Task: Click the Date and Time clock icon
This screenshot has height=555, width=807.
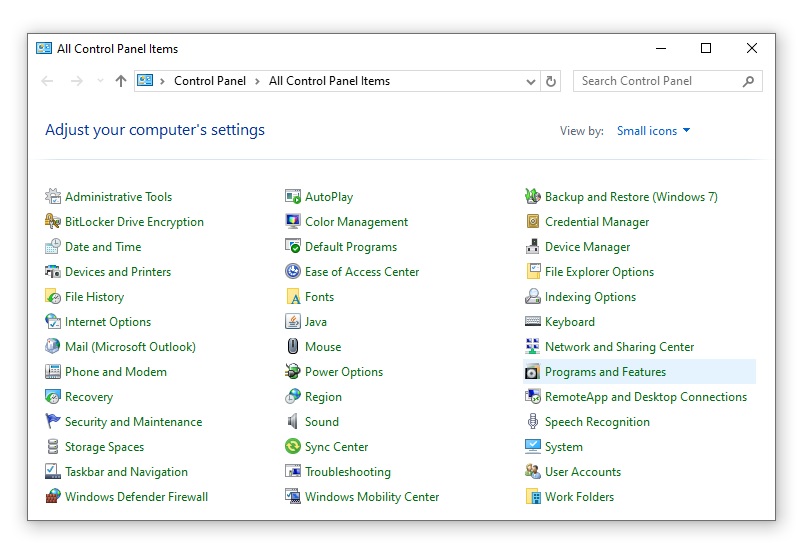Action: click(52, 246)
